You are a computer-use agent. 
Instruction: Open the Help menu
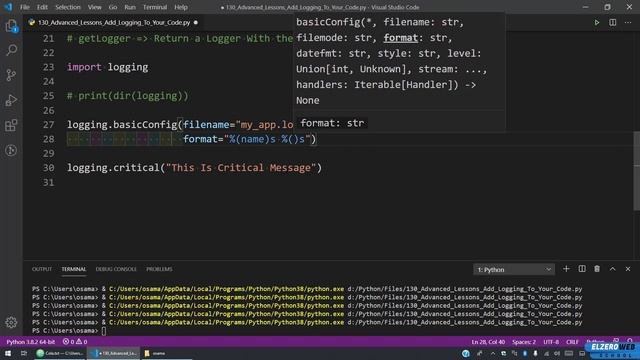tap(181, 7)
